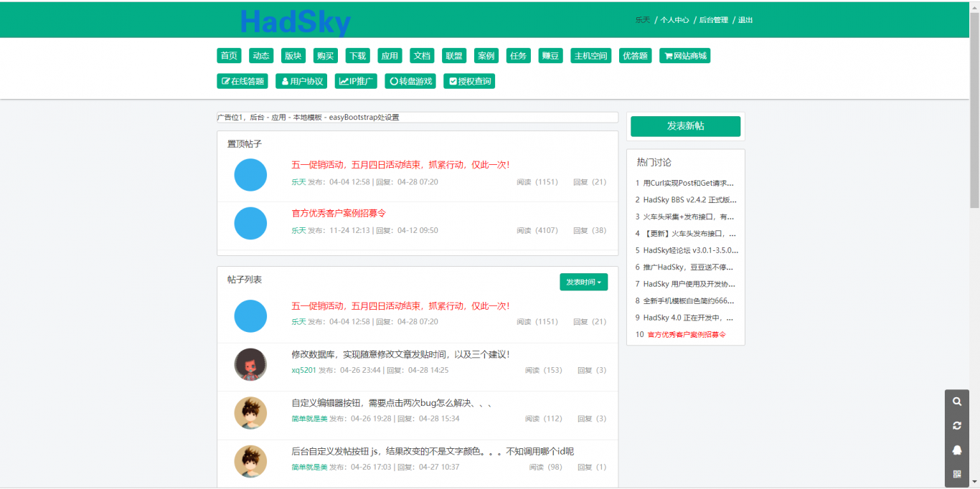Select 赚豆 in the navigation
980x489 pixels.
(x=551, y=56)
